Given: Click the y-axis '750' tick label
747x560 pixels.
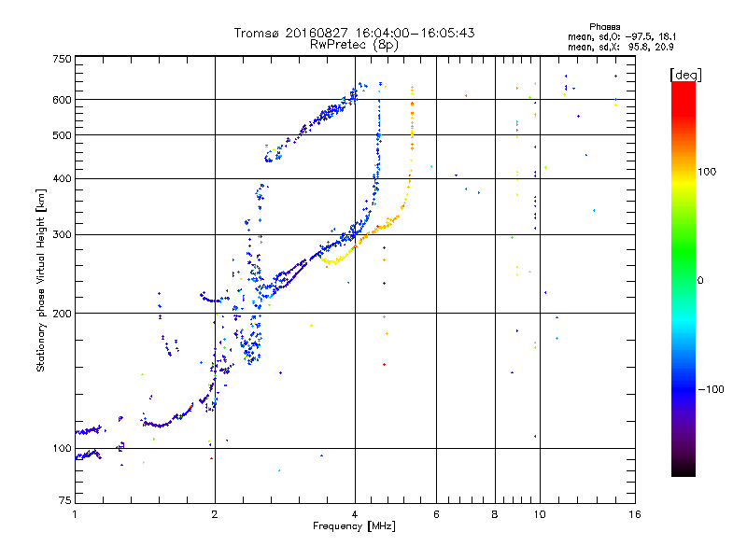Looking at the screenshot, I should coord(62,59).
